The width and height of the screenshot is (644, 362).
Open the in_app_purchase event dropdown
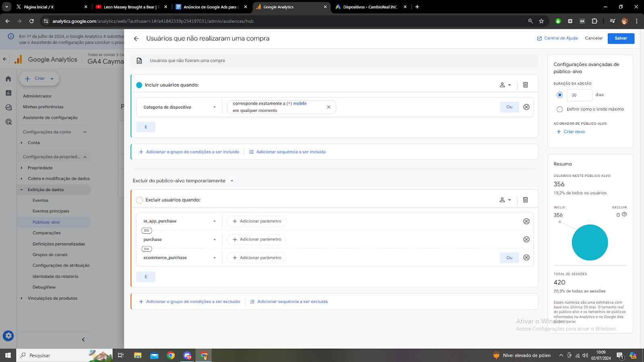(x=180, y=221)
